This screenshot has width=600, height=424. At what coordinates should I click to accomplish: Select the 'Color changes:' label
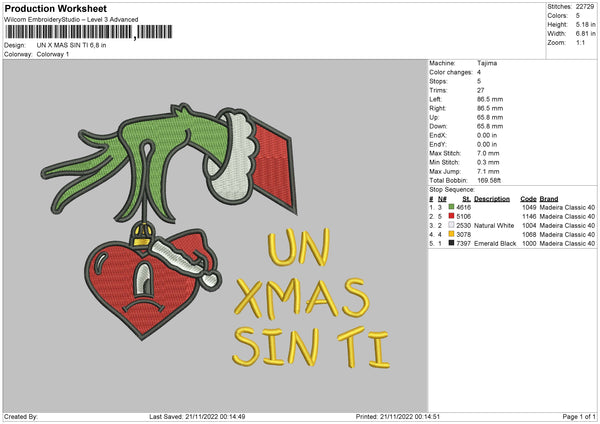click(x=450, y=72)
